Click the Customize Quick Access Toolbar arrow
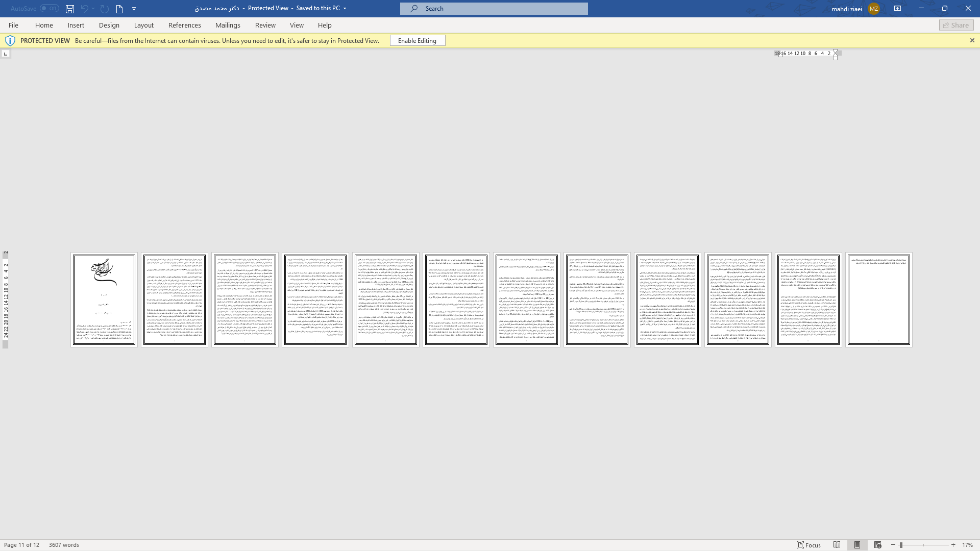Screen dimensions: 980x551 135,9
